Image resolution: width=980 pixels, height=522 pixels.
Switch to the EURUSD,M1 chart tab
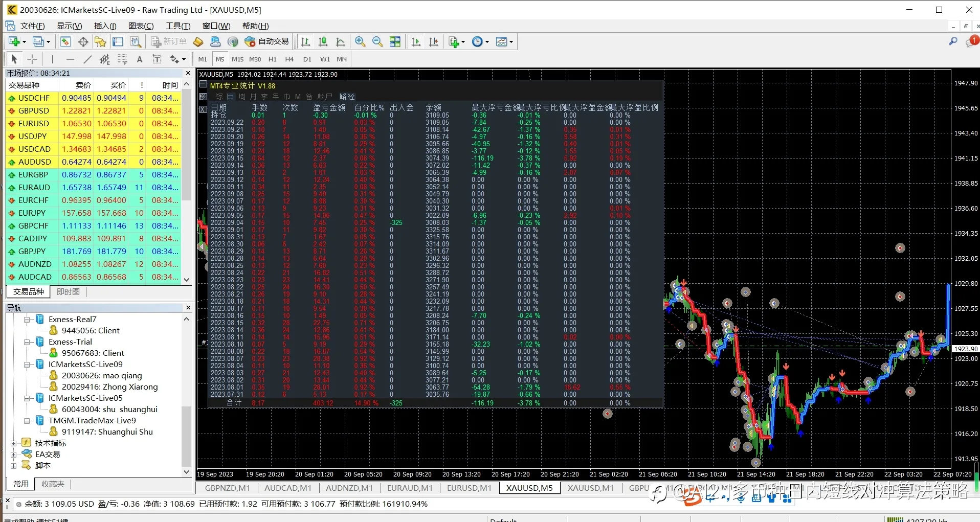[x=469, y=488]
